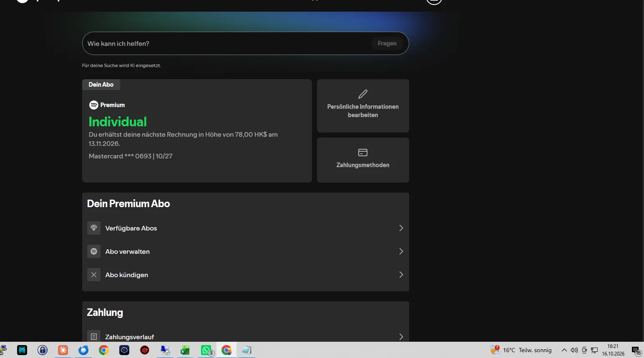Open the Notepad icon in the taskbar
This screenshot has height=358, width=644.
coord(247,350)
